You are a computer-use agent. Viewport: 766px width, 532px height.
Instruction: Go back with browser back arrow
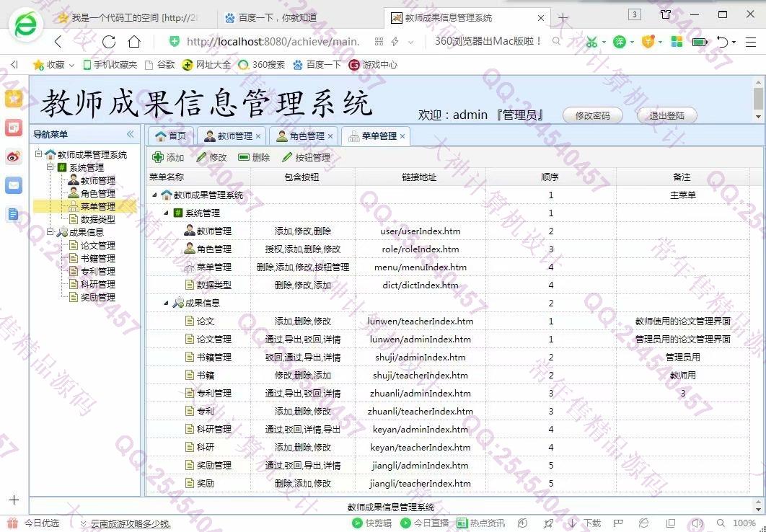[58, 42]
